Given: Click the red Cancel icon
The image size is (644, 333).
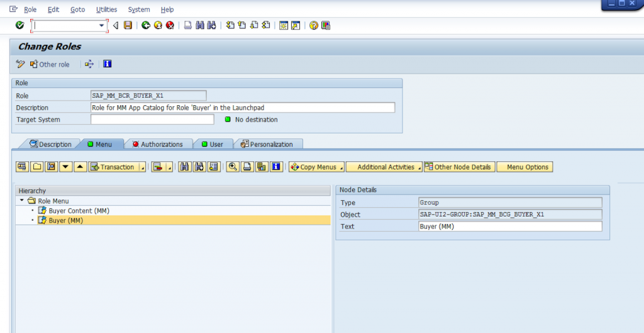Looking at the screenshot, I should [x=170, y=25].
